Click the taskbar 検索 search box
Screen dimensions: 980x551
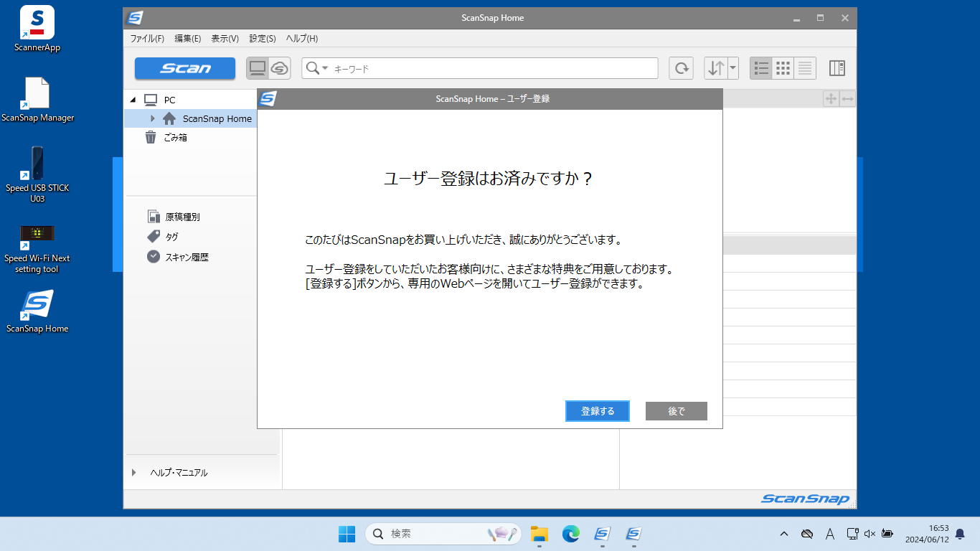443,534
